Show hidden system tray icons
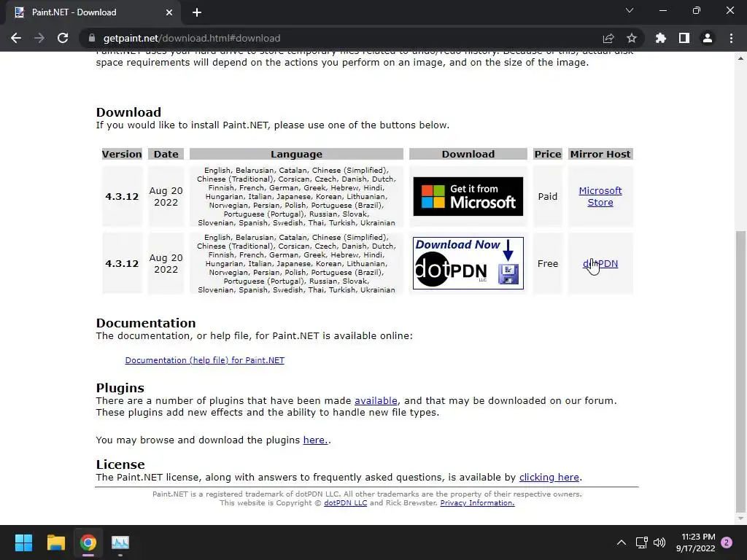 (x=622, y=542)
